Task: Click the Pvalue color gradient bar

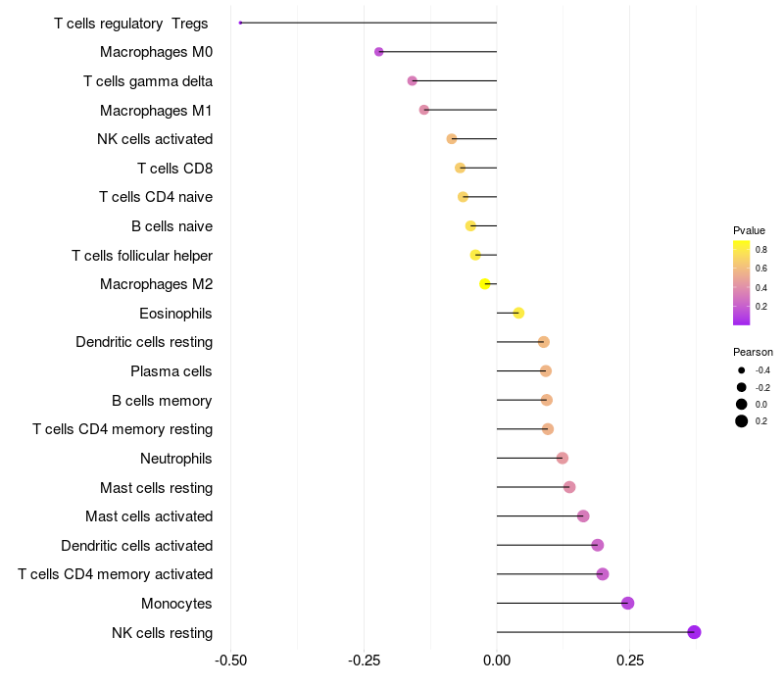Action: 741,282
